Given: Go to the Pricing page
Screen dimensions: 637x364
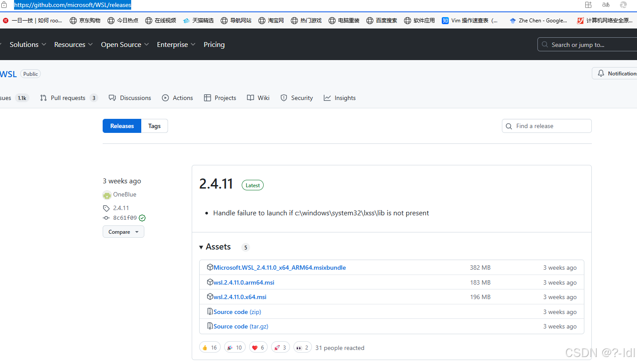Looking at the screenshot, I should (x=214, y=44).
